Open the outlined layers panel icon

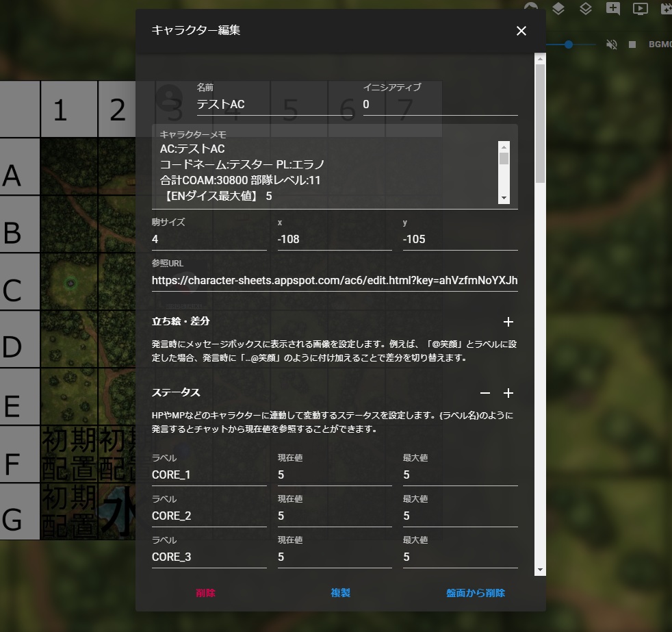coord(585,8)
